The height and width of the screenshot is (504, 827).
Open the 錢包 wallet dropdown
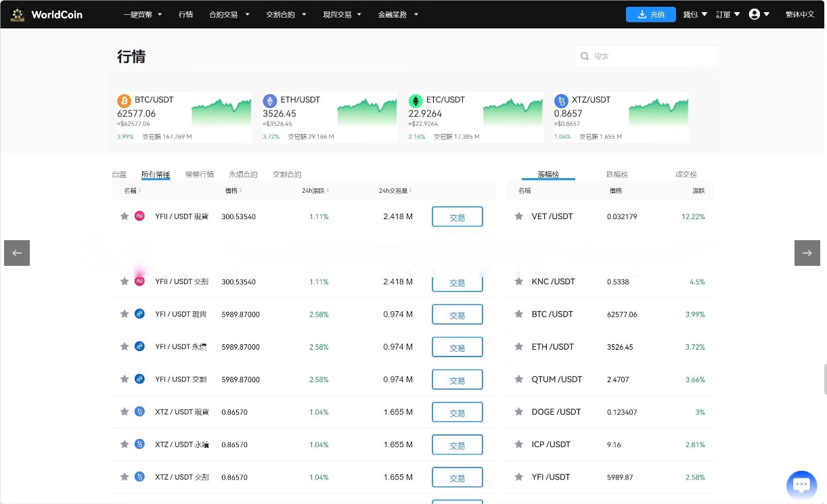694,14
